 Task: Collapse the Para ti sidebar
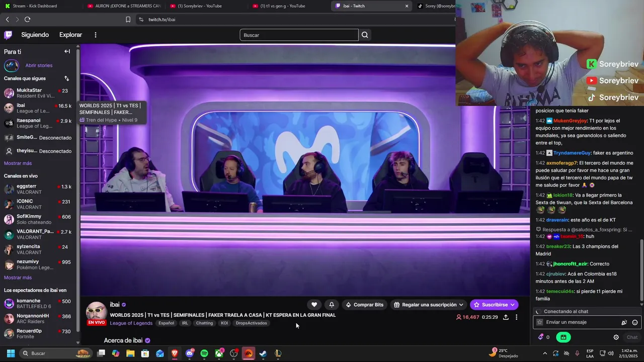pyautogui.click(x=67, y=51)
